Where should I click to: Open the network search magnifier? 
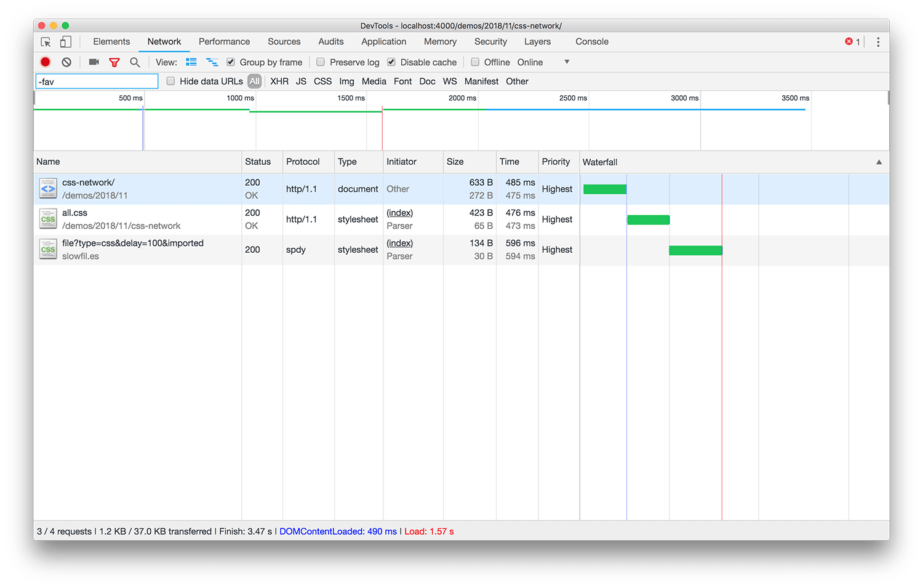coord(135,62)
